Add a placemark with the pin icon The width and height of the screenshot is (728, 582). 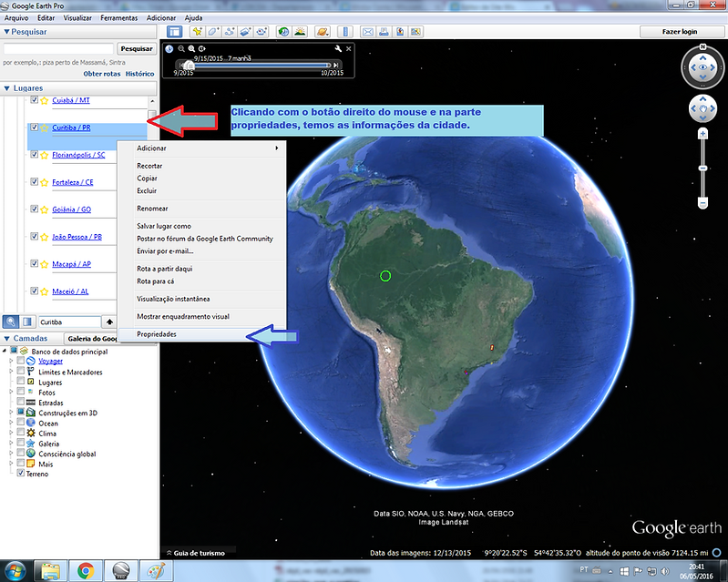tap(198, 32)
